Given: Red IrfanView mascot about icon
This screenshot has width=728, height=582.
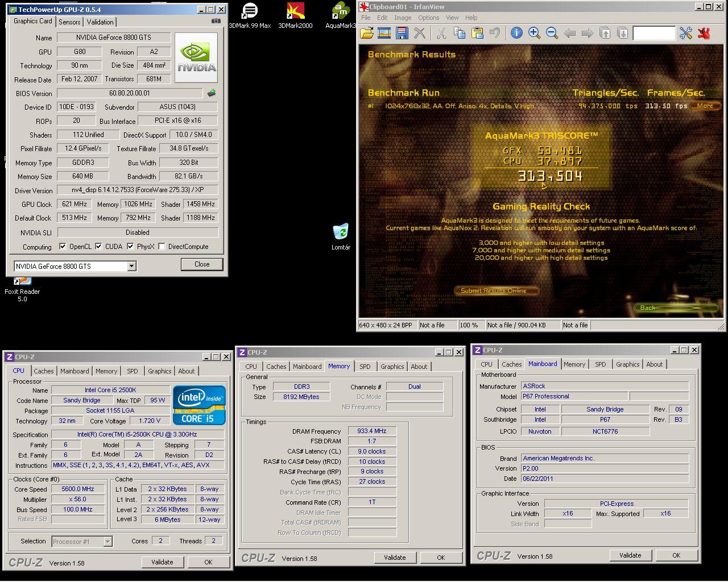Looking at the screenshot, I should pyautogui.click(x=704, y=33).
